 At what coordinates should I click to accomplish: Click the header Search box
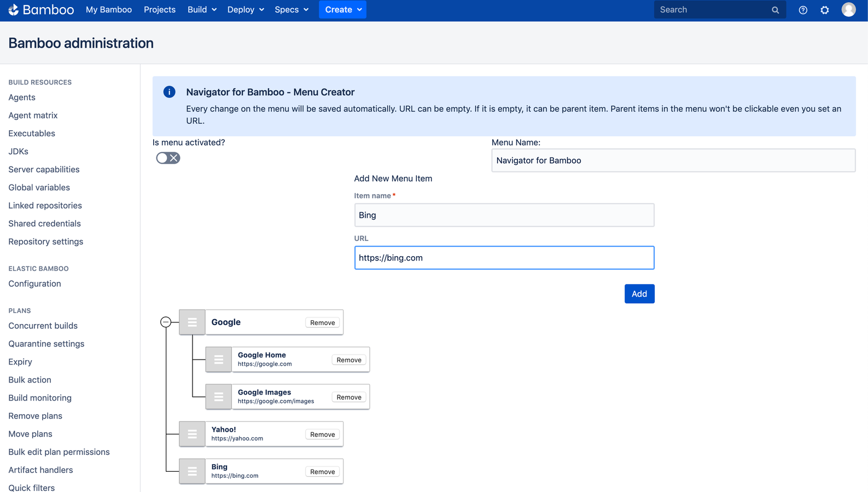[x=720, y=10]
